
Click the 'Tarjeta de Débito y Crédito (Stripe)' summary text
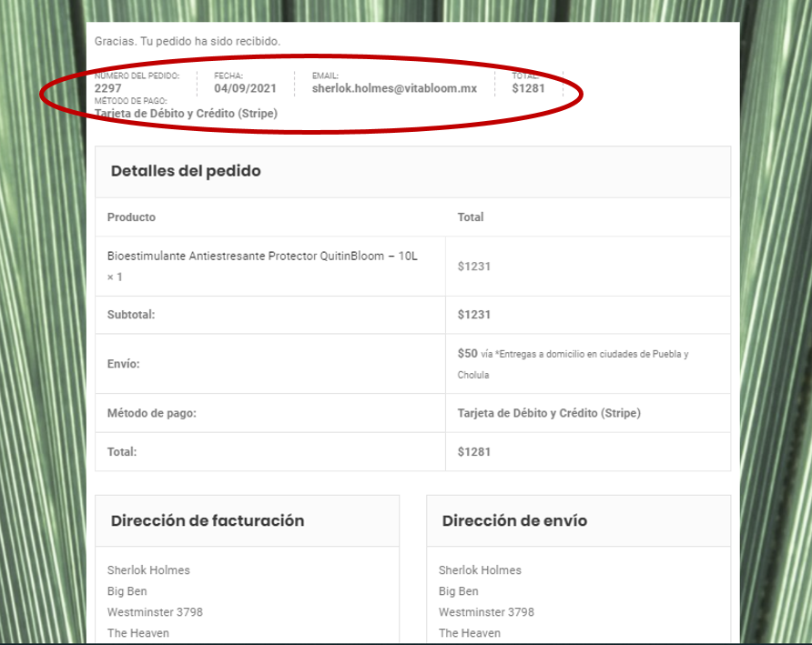[186, 114]
